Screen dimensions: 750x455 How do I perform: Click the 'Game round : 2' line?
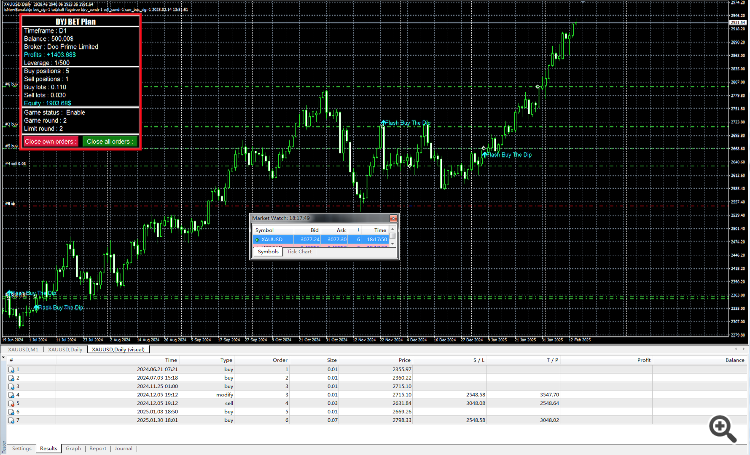coord(45,121)
